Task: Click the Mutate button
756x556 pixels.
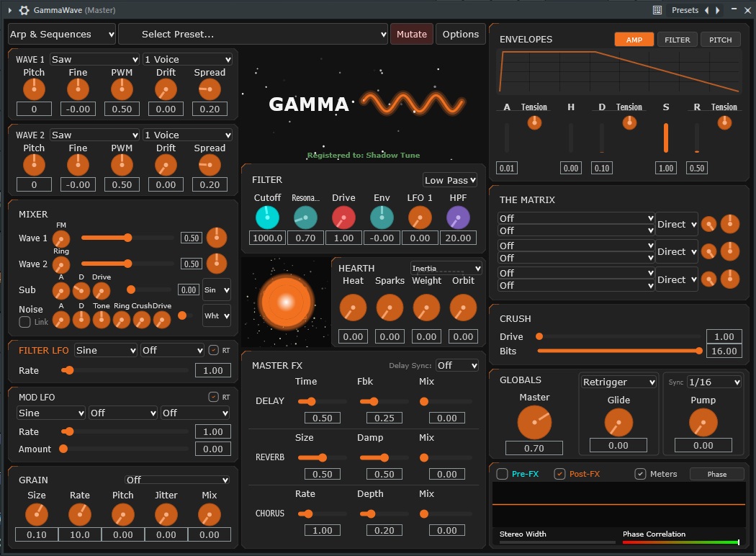Action: tap(411, 35)
